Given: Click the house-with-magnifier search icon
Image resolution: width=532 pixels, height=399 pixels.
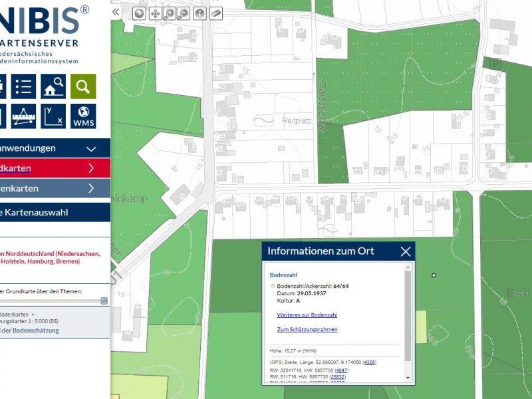Looking at the screenshot, I should click(53, 86).
